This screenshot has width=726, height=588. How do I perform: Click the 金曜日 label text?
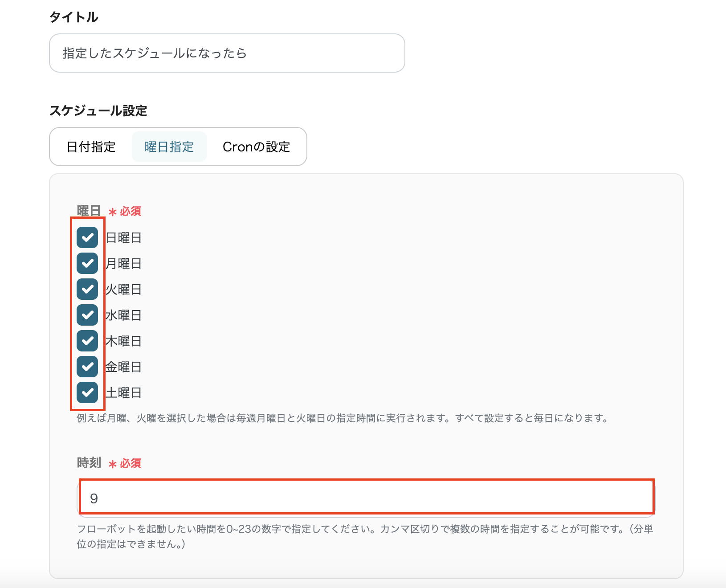point(123,367)
